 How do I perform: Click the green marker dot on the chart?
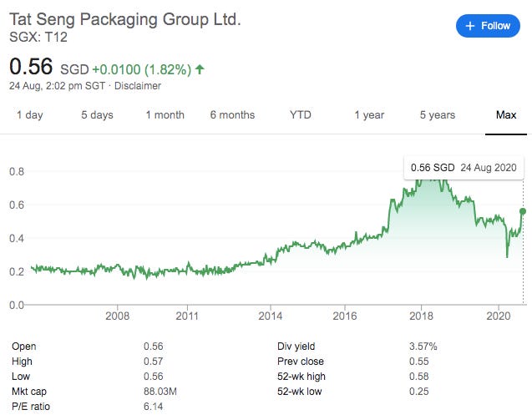[x=523, y=211]
